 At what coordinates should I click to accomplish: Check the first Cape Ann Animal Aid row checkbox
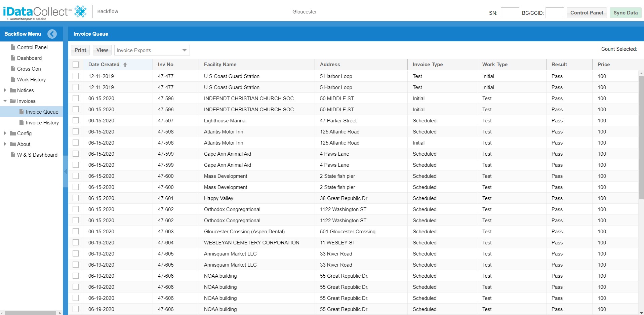pyautogui.click(x=76, y=154)
